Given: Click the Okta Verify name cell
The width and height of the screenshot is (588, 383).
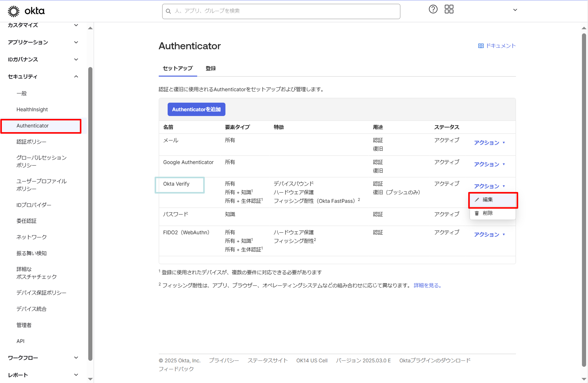Looking at the screenshot, I should click(x=176, y=184).
